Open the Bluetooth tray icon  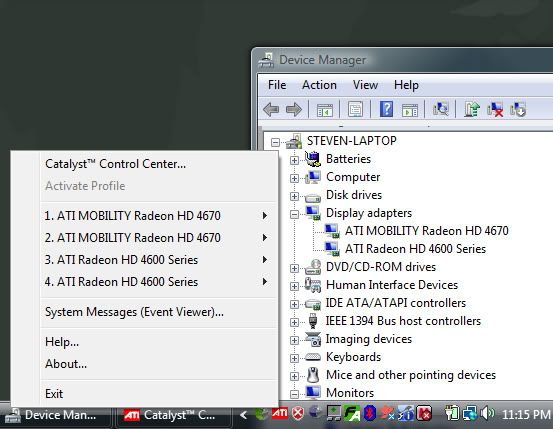tap(369, 413)
